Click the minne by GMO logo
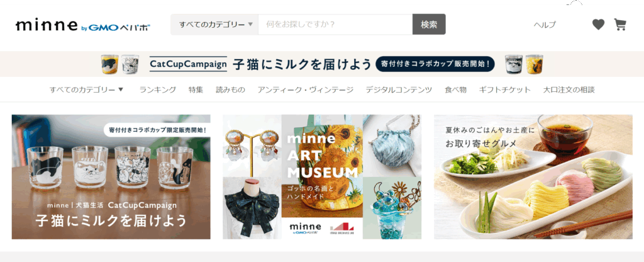644x262 pixels. point(83,26)
